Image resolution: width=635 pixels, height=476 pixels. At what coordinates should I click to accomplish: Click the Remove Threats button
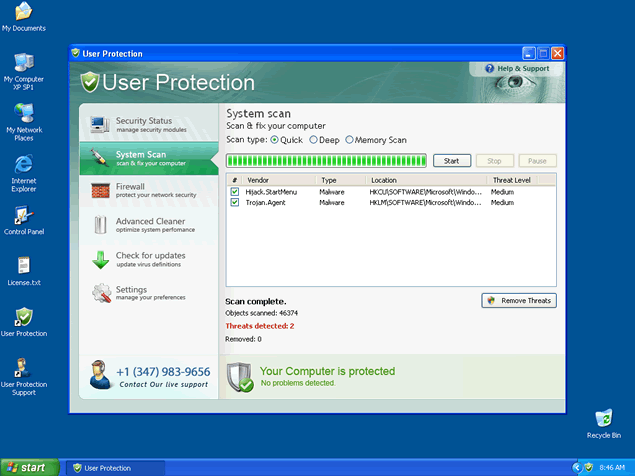click(518, 300)
